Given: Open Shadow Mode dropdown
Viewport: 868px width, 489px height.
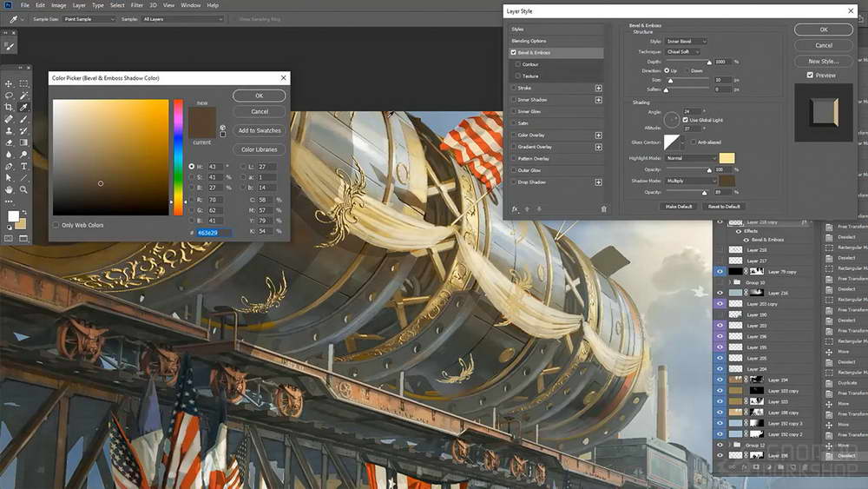Looking at the screenshot, I should click(691, 181).
